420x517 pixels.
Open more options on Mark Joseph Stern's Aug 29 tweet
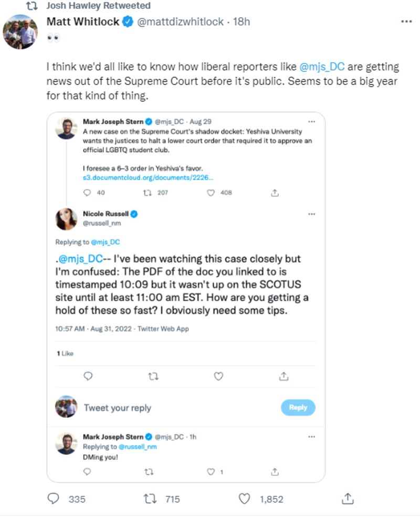(312, 122)
